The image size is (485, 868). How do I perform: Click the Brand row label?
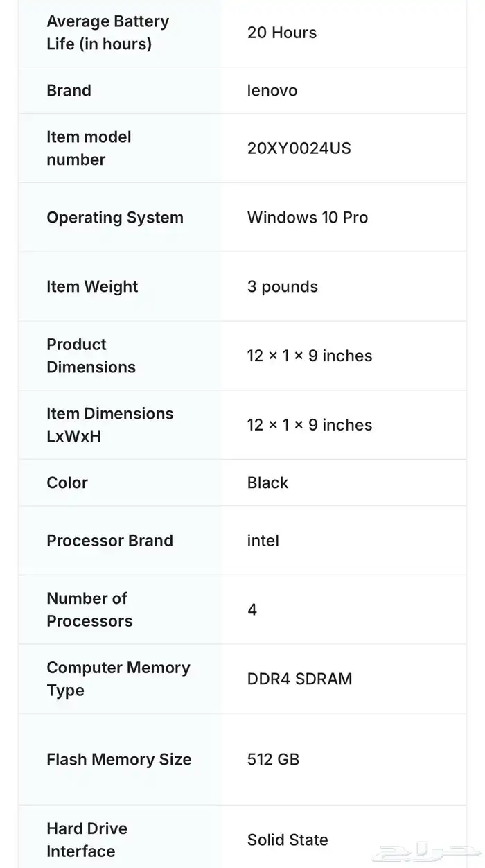pos(69,90)
